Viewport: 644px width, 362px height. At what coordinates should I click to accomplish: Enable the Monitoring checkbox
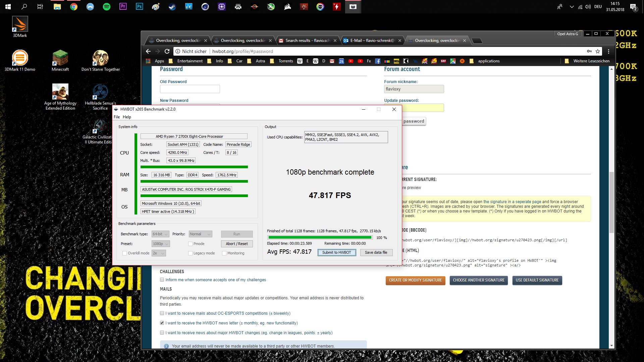(224, 253)
